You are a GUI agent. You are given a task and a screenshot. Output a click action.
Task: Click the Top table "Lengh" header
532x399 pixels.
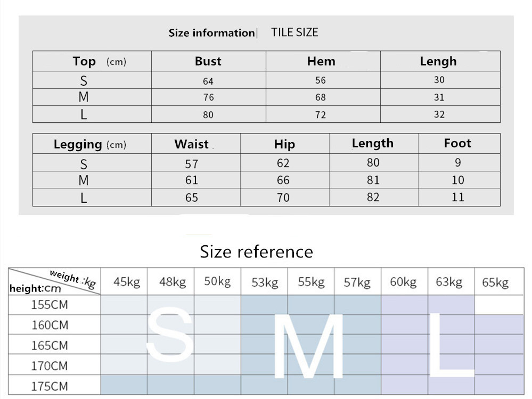[438, 61]
